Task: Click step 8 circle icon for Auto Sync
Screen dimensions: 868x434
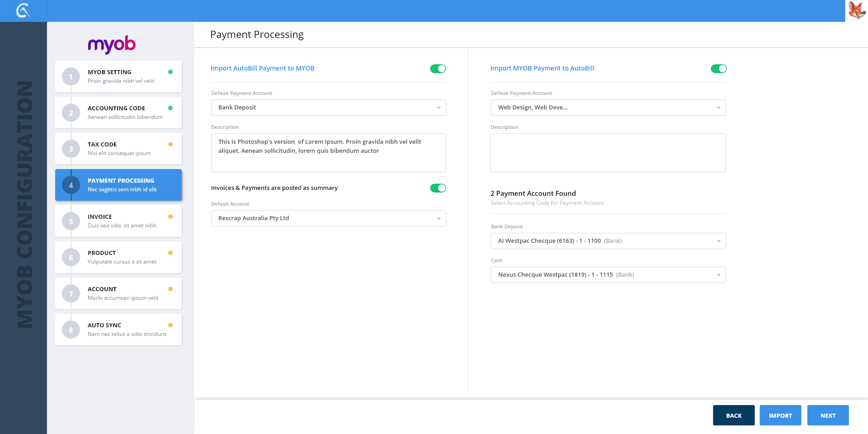Action: tap(71, 330)
